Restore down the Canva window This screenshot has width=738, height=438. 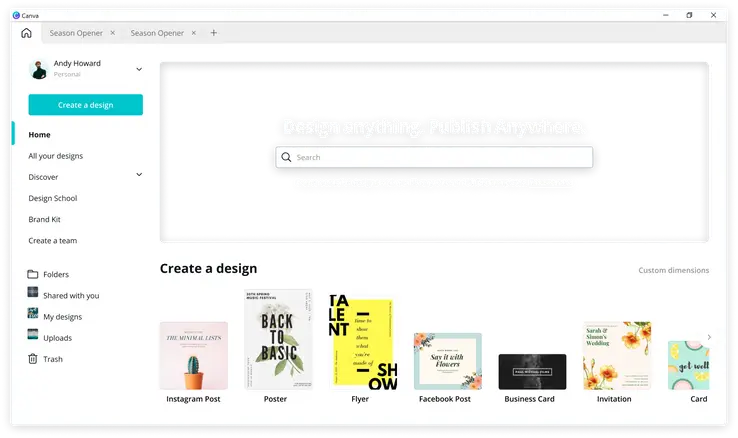pos(689,15)
